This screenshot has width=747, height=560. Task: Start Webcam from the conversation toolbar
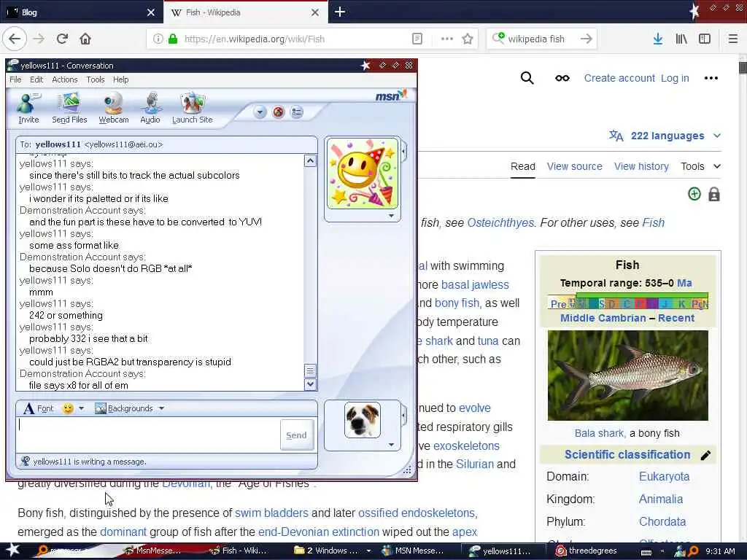pyautogui.click(x=113, y=109)
